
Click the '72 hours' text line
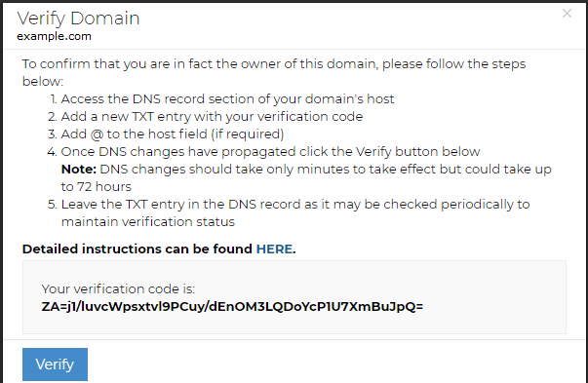[97, 187]
